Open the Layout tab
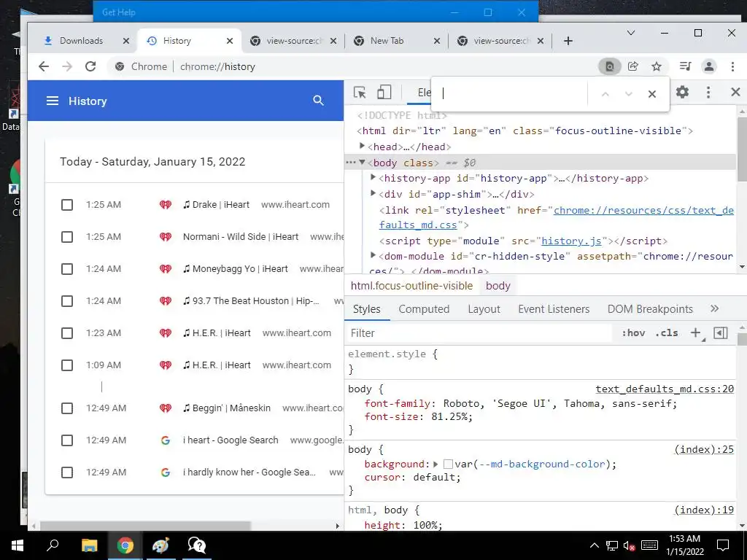The height and width of the screenshot is (560, 747). click(484, 309)
